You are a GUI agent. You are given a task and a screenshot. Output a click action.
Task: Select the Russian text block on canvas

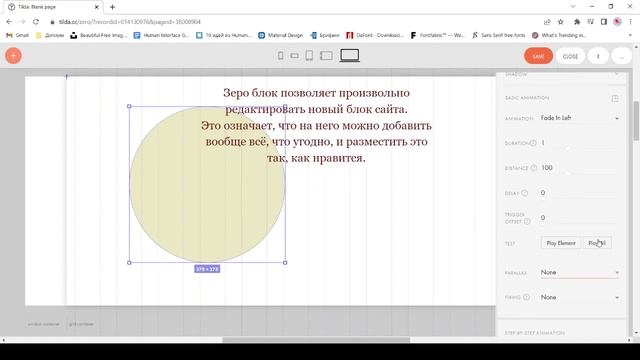click(x=316, y=125)
